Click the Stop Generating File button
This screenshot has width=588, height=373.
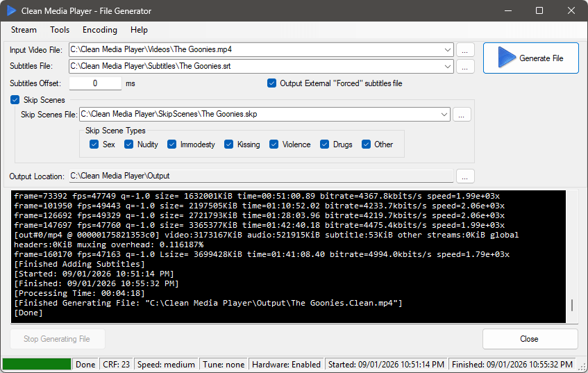(x=58, y=339)
